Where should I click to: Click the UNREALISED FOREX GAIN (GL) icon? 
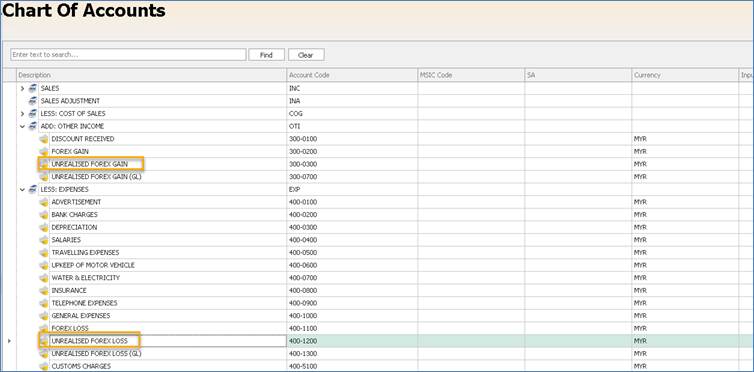(x=44, y=177)
